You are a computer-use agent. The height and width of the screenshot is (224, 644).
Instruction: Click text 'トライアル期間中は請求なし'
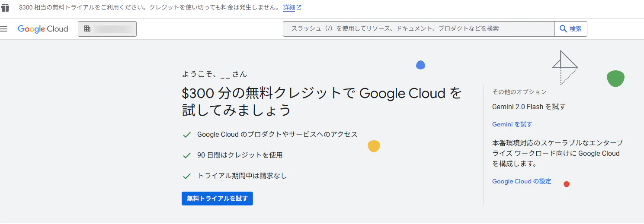click(242, 176)
